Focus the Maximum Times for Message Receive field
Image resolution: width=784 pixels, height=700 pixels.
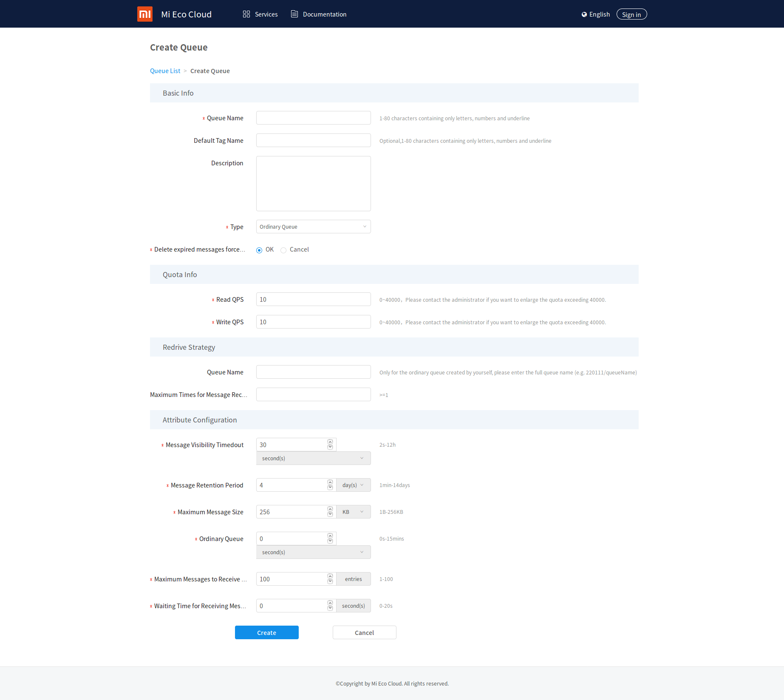(x=314, y=394)
